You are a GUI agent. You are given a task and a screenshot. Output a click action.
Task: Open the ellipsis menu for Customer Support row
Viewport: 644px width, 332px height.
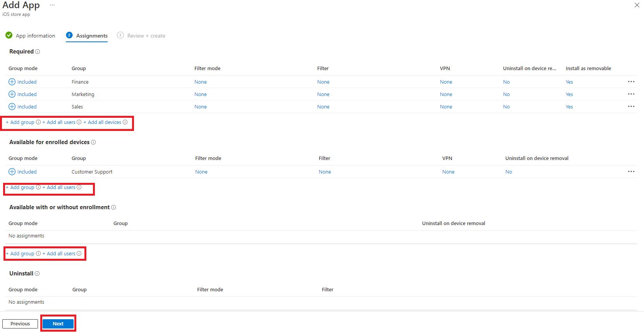pyautogui.click(x=631, y=172)
